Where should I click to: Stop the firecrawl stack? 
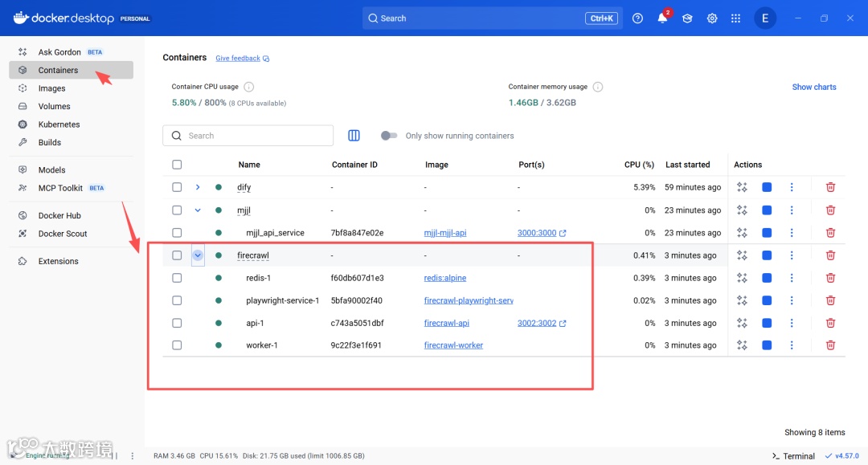[767, 255]
